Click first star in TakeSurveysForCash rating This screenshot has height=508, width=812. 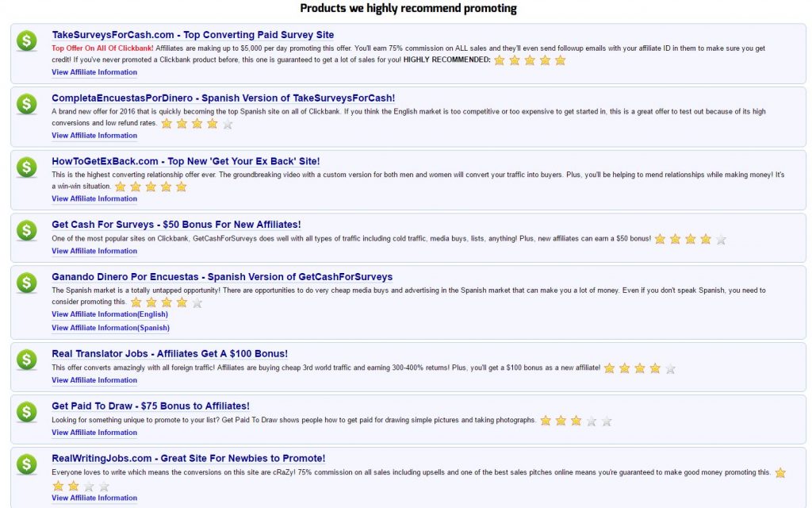(x=499, y=60)
